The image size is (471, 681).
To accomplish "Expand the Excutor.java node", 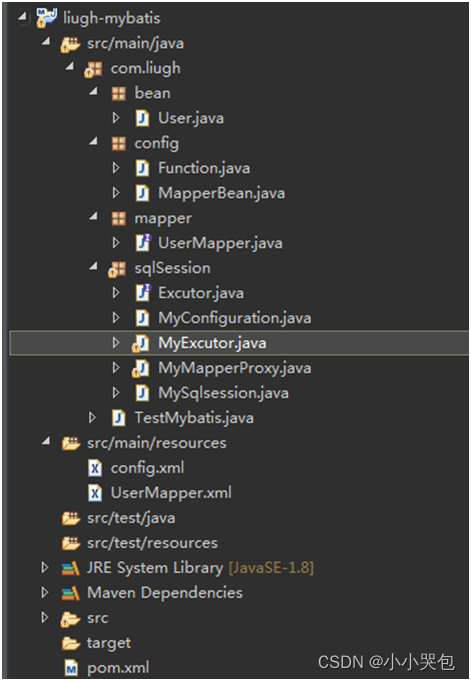I will (116, 293).
